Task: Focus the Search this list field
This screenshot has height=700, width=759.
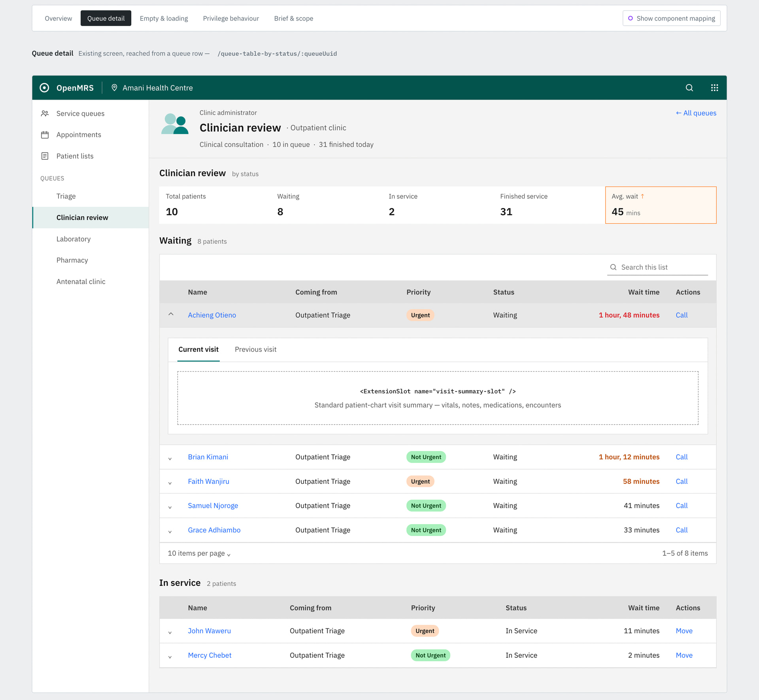Action: [657, 267]
